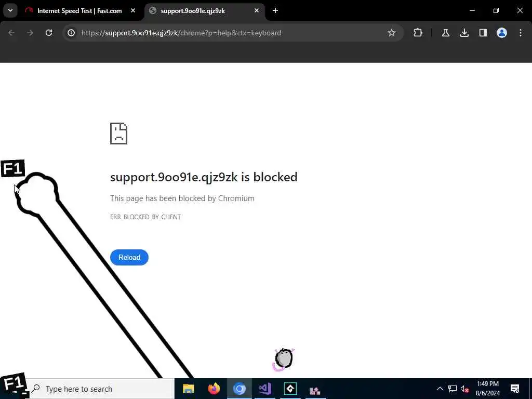
Task: Toggle the browser side panel
Action: [x=483, y=33]
